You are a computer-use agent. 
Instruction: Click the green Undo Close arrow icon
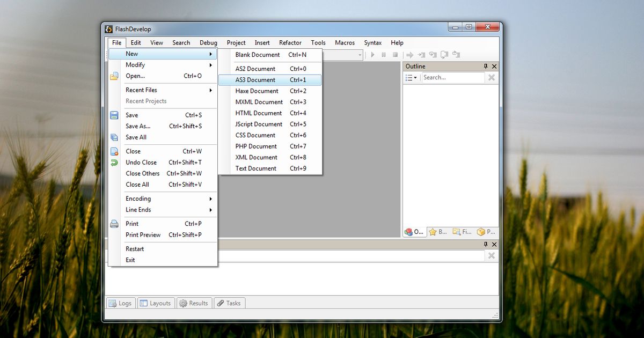114,162
